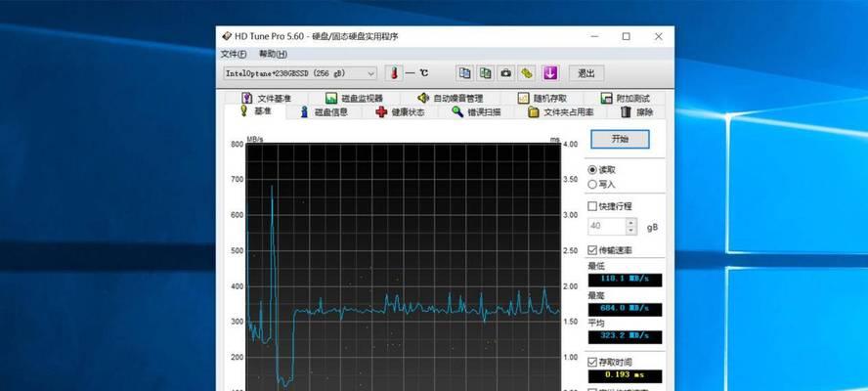Viewport: 868px width, 391px height.
Task: Click the 4.00 value on right axis
Action: [570, 144]
